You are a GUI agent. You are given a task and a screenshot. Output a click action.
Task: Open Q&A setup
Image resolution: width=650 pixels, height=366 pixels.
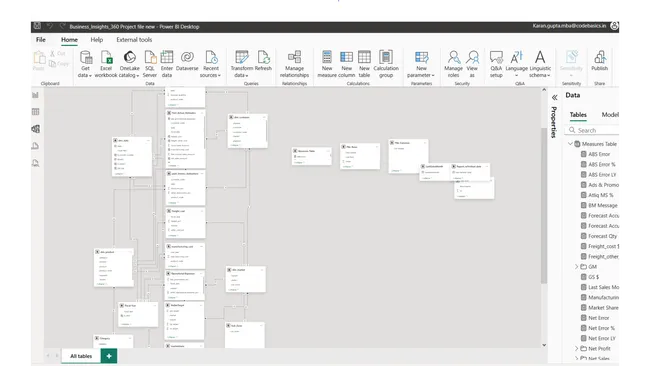[496, 64]
